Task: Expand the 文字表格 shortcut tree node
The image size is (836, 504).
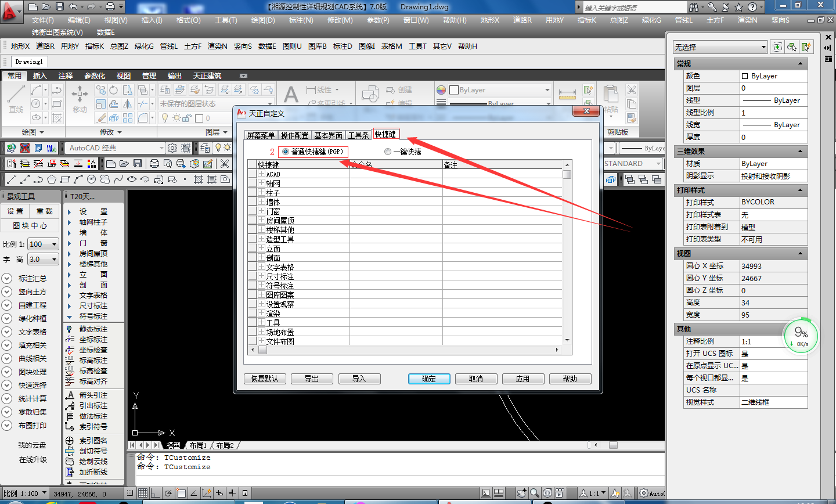Action: tap(262, 267)
